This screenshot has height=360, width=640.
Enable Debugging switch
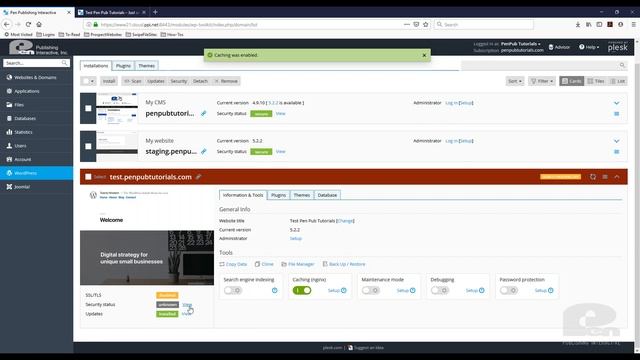440,290
